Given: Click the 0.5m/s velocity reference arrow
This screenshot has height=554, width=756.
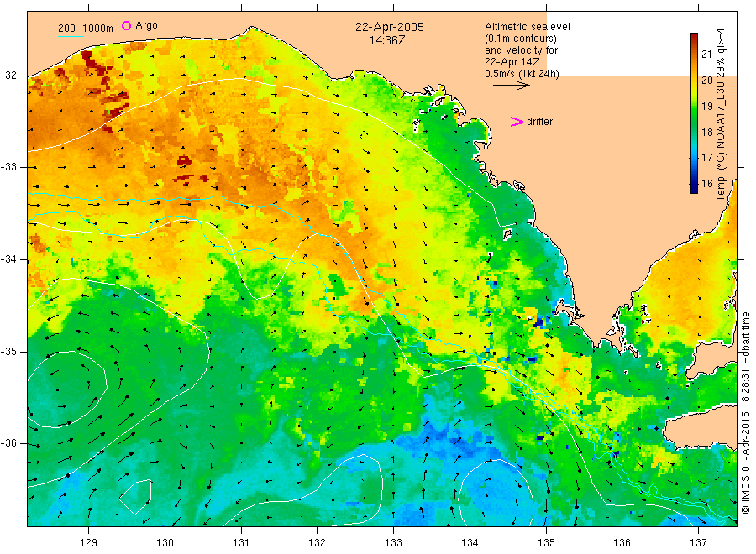Looking at the screenshot, I should (511, 86).
